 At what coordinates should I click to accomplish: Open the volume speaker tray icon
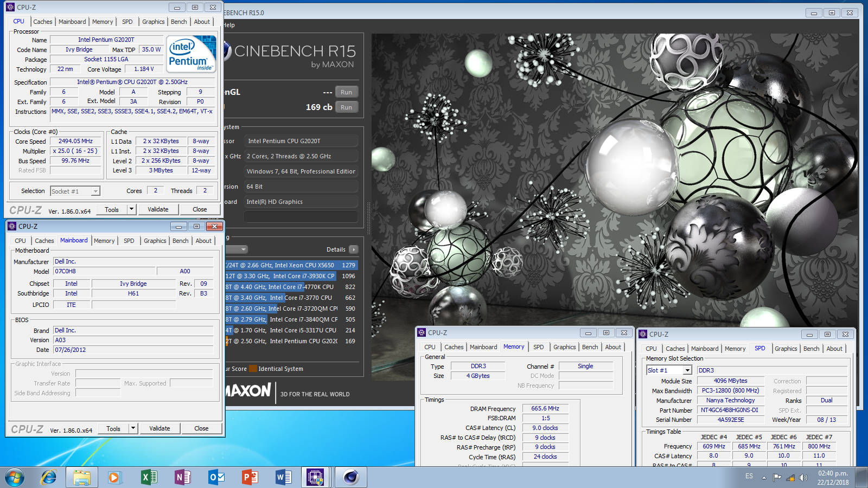pos(803,478)
